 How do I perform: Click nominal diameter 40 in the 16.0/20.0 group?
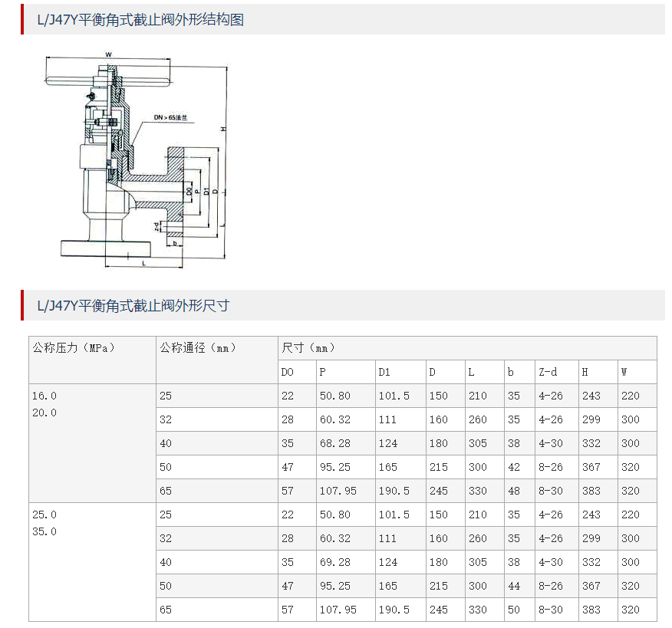tap(166, 443)
